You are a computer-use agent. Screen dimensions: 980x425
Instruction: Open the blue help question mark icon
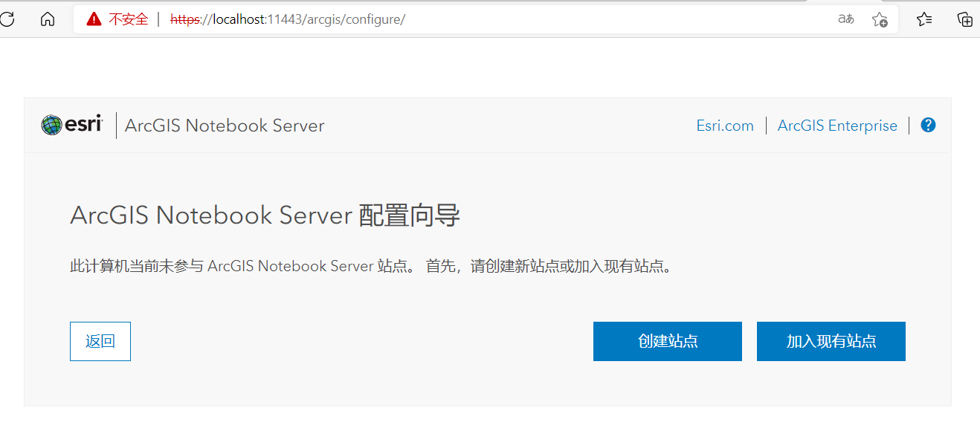pos(928,125)
